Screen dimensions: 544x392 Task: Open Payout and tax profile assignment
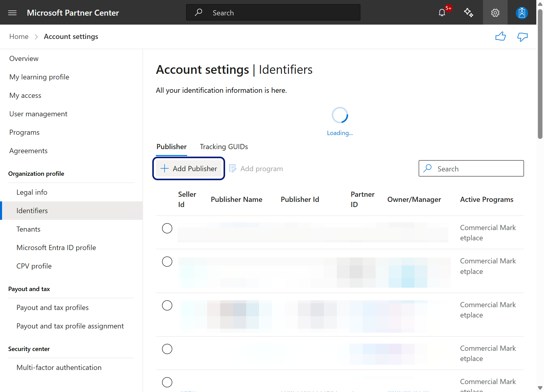tap(70, 326)
